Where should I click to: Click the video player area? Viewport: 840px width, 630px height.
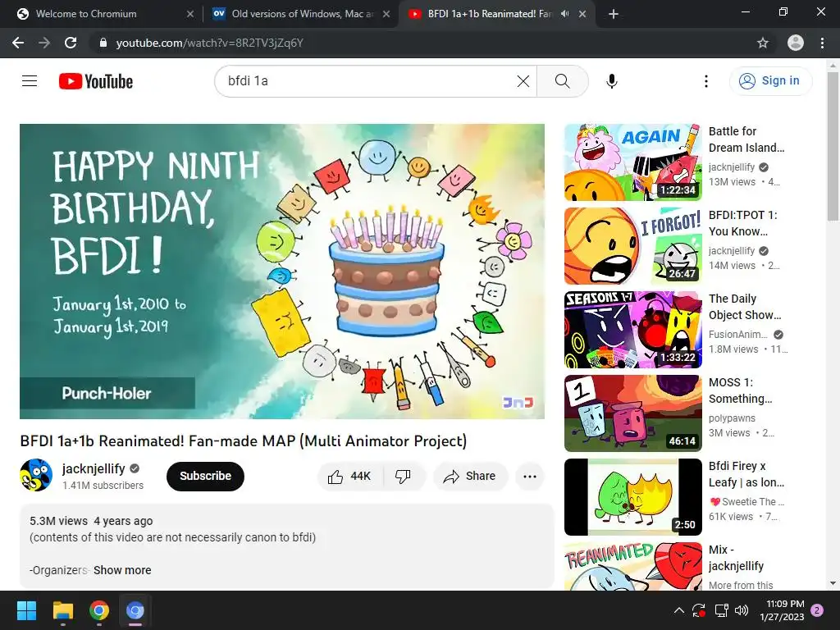[282, 271]
